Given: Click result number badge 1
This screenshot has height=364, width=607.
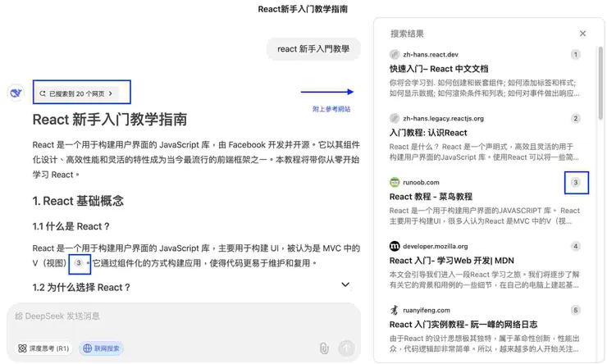Looking at the screenshot, I should 576,55.
